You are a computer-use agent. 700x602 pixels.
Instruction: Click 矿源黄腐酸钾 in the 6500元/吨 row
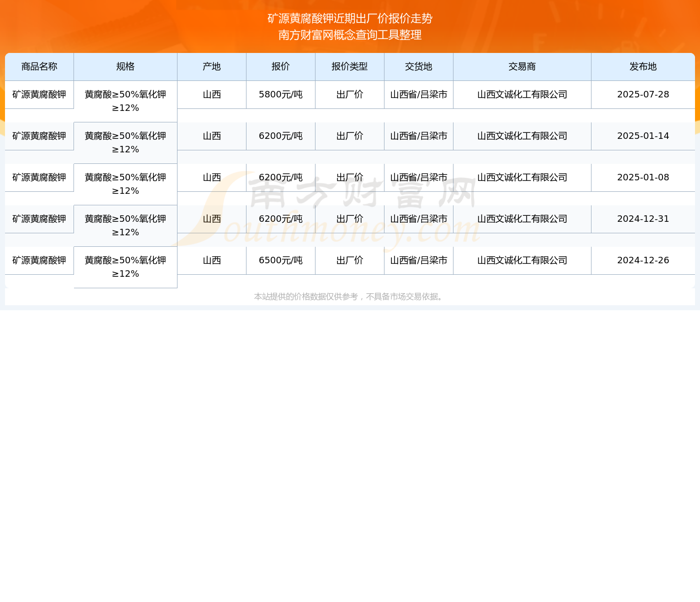[x=39, y=260]
